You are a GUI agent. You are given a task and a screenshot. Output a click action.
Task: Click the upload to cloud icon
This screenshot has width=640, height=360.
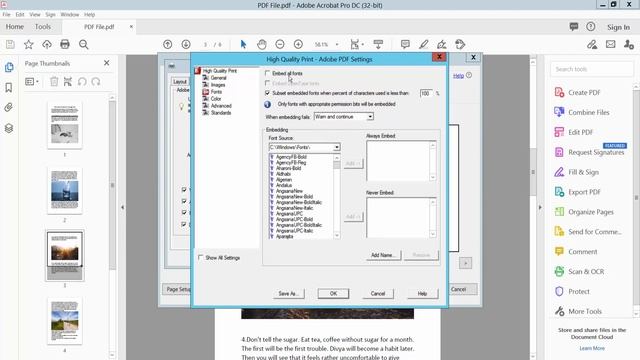coord(47,44)
